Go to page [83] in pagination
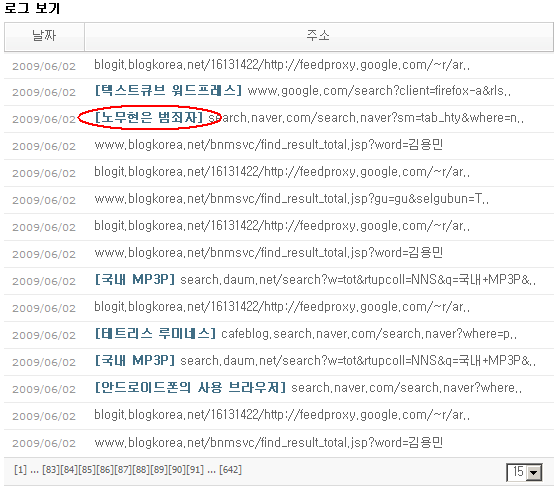The width and height of the screenshot is (556, 488). [x=51, y=470]
